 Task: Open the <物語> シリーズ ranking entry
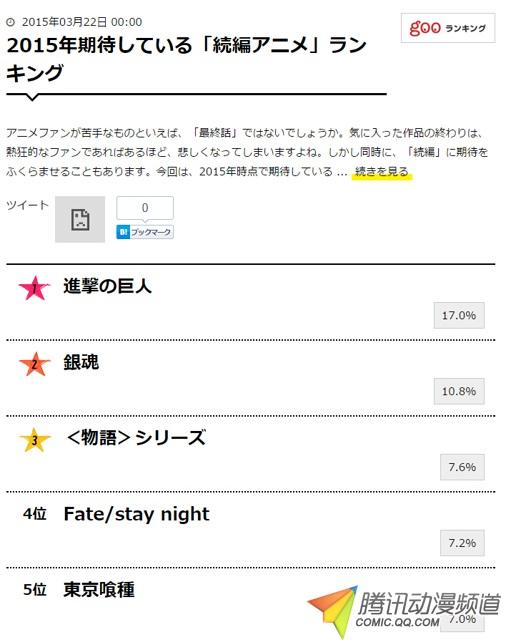(136, 438)
